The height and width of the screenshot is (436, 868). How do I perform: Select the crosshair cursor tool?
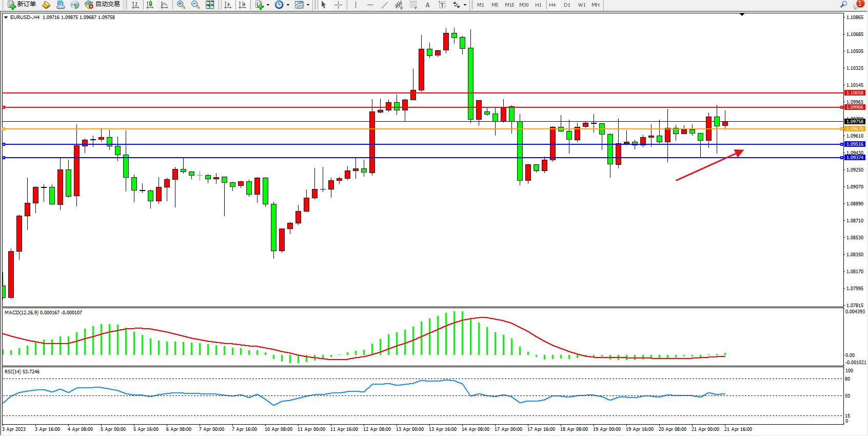point(338,5)
